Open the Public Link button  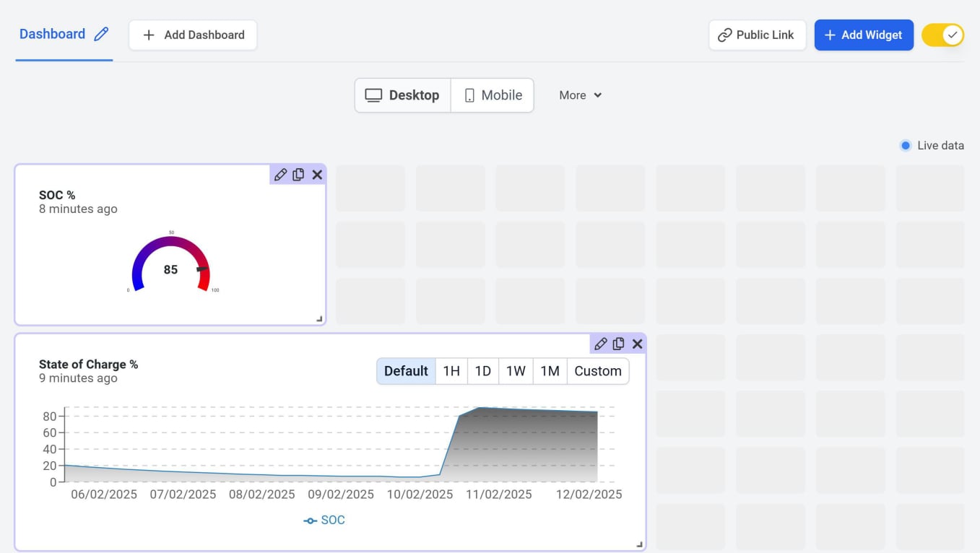pyautogui.click(x=756, y=35)
